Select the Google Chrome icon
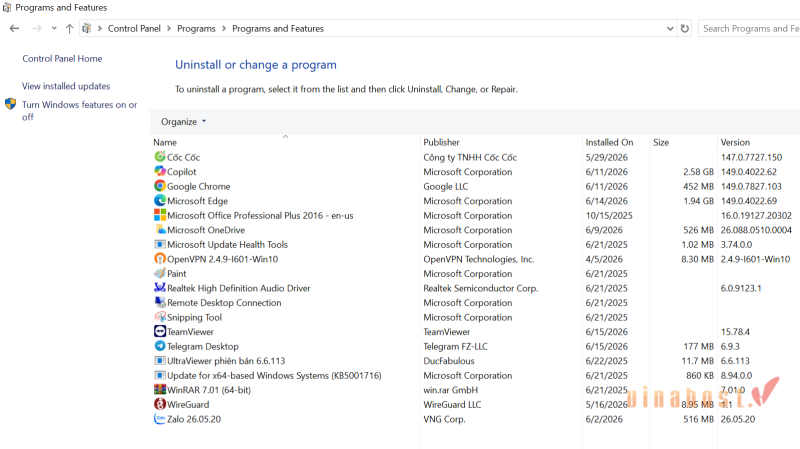Screen dimensions: 800x449 pos(160,186)
